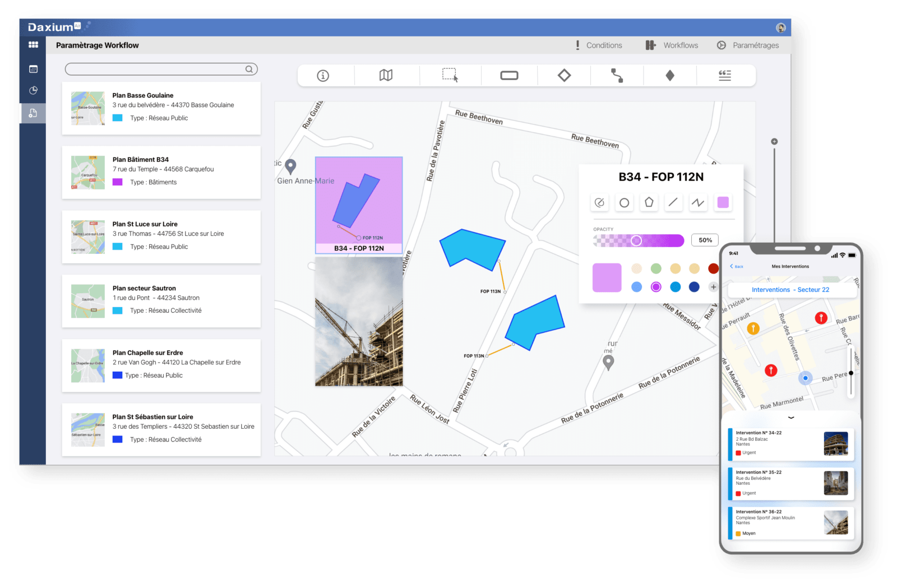Tap Back in the phone app

pos(737,266)
